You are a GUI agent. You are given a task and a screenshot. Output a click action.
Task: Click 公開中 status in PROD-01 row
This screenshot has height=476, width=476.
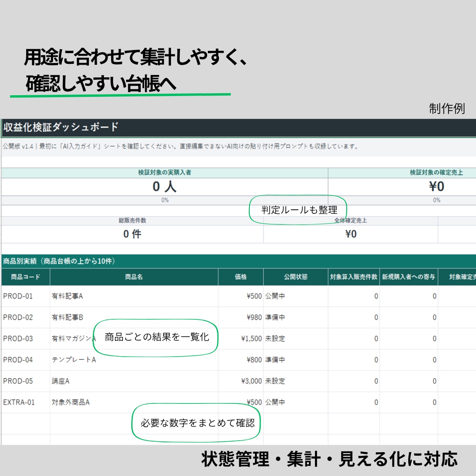[296, 296]
